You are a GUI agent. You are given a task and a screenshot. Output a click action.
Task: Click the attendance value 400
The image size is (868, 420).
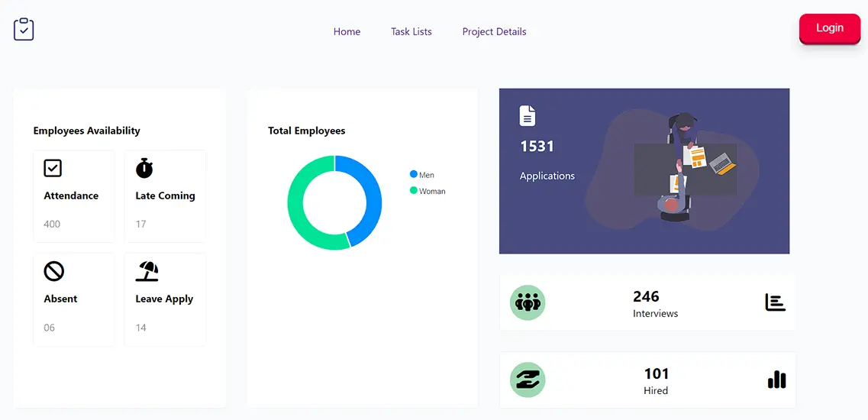(x=52, y=225)
